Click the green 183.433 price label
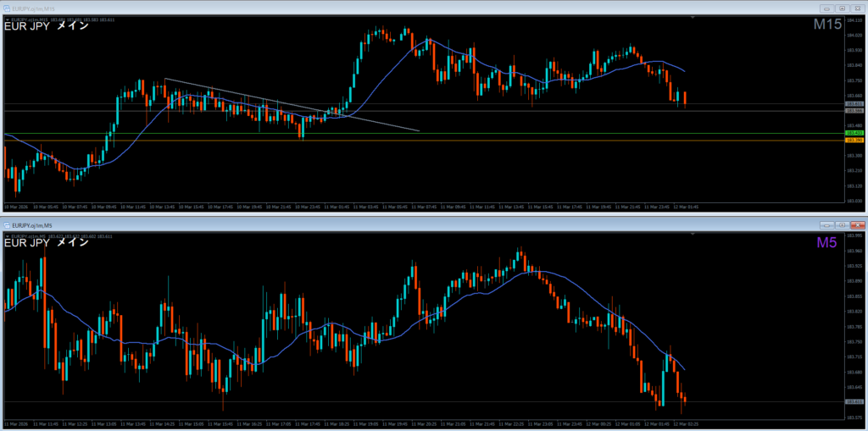The image size is (868, 431). [854, 133]
